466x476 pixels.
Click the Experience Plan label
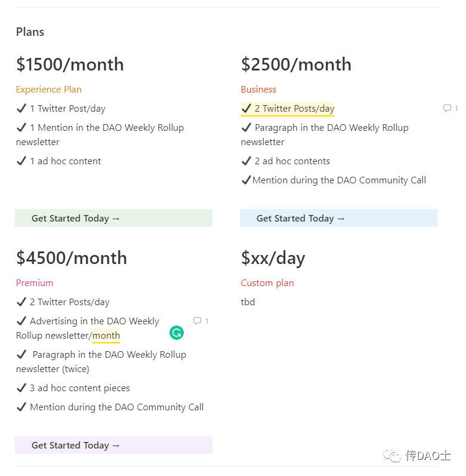point(48,90)
